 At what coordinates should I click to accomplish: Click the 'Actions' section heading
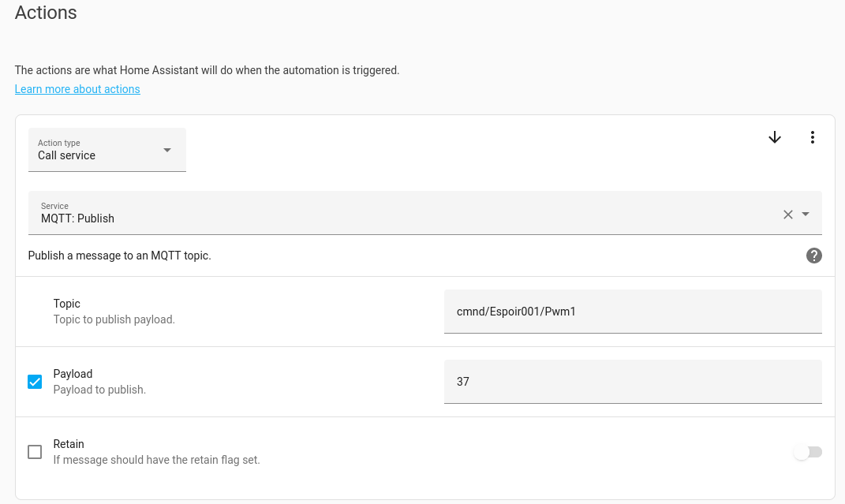pyautogui.click(x=46, y=13)
